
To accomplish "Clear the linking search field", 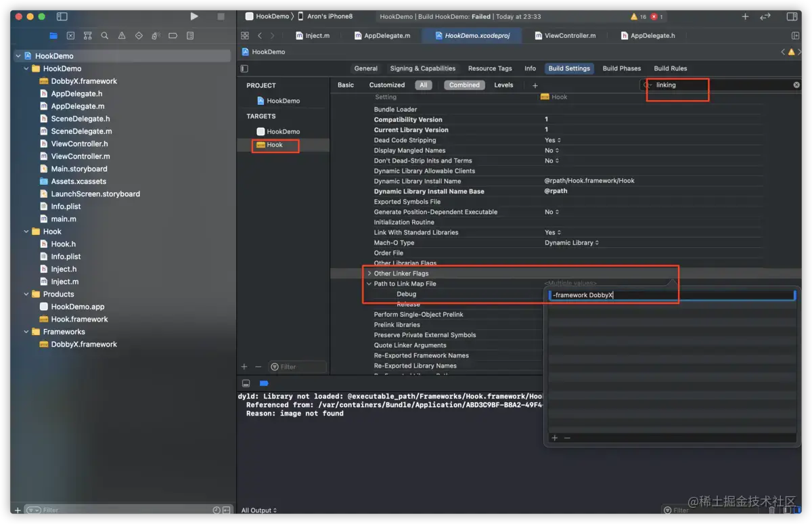I will pyautogui.click(x=796, y=85).
